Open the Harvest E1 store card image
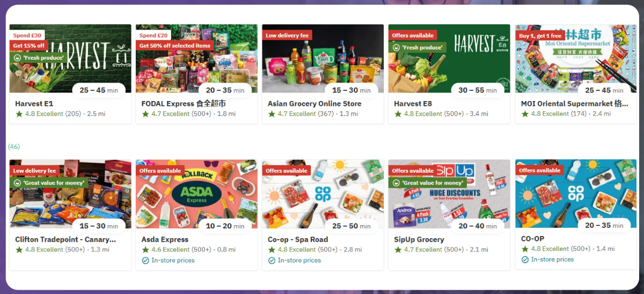The image size is (644, 294). tap(70, 59)
